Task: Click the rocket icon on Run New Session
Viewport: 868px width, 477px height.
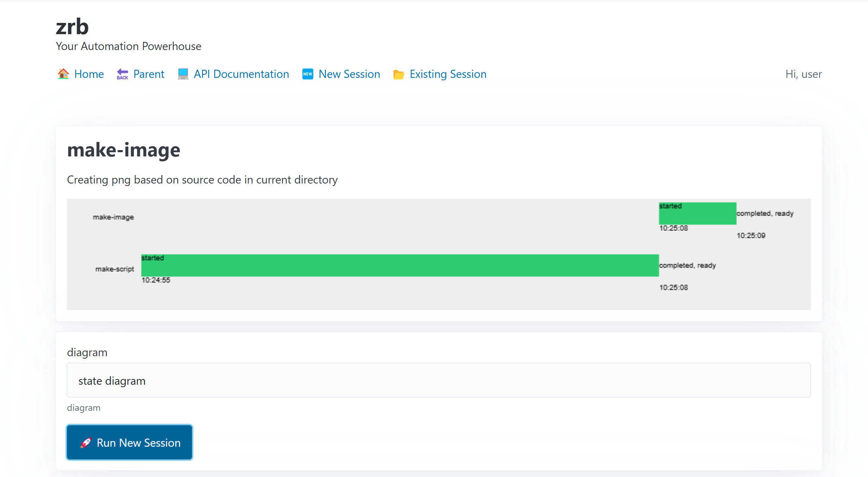Action: coord(86,442)
